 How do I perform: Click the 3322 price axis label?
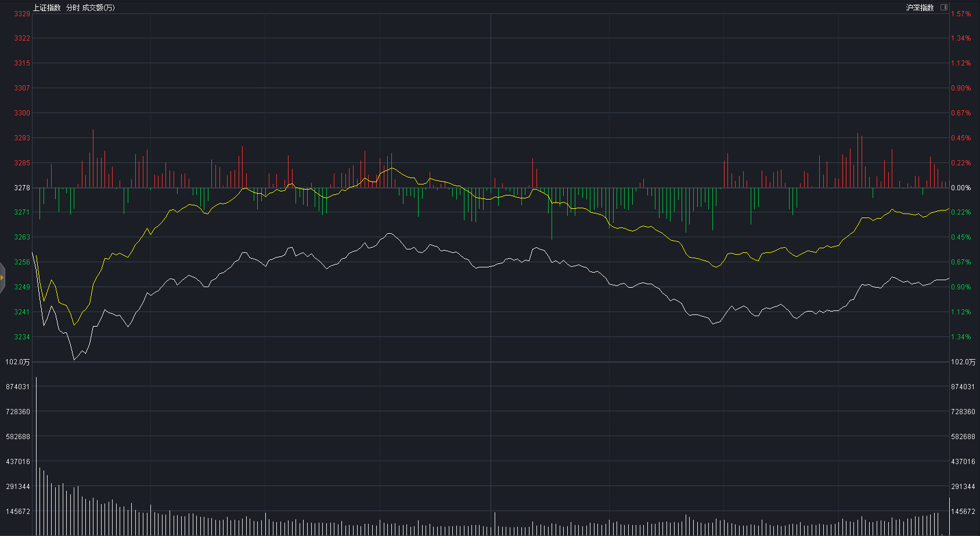(x=22, y=38)
